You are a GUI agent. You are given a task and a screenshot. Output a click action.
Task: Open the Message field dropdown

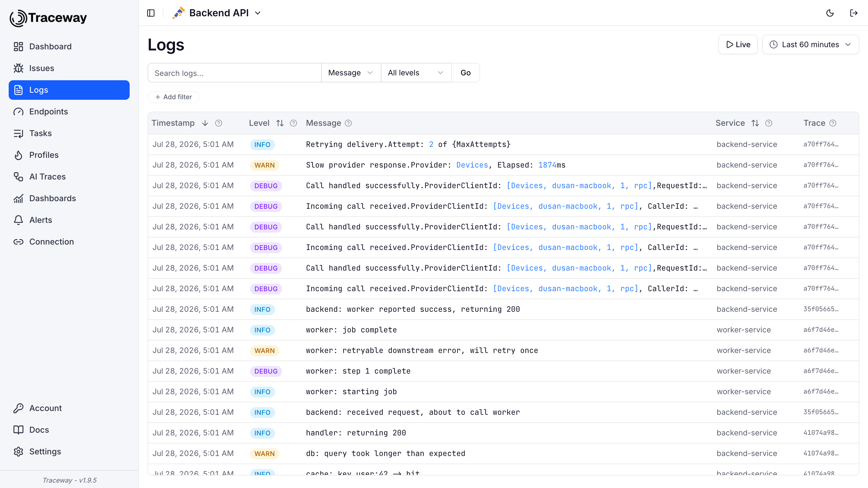(351, 73)
